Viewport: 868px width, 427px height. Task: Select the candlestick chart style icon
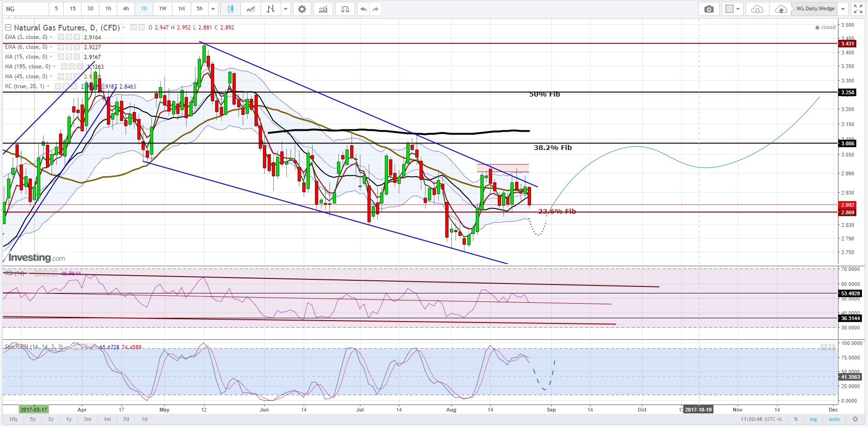pos(230,9)
